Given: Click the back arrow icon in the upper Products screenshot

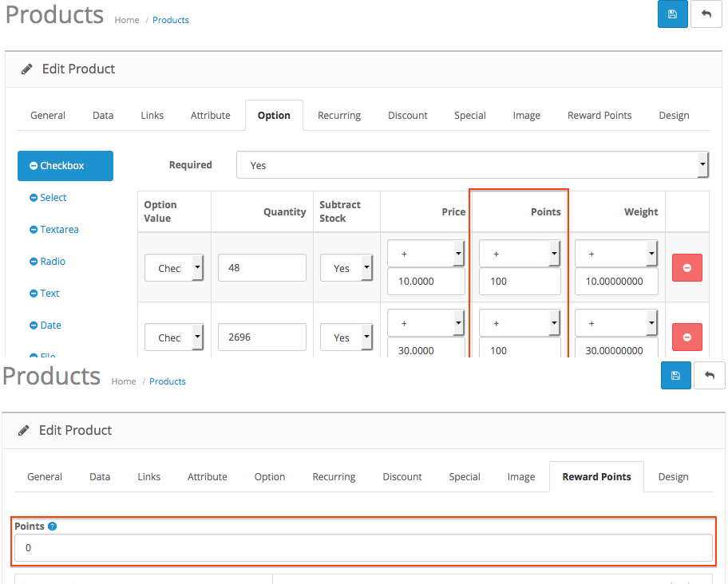Looking at the screenshot, I should [x=706, y=14].
